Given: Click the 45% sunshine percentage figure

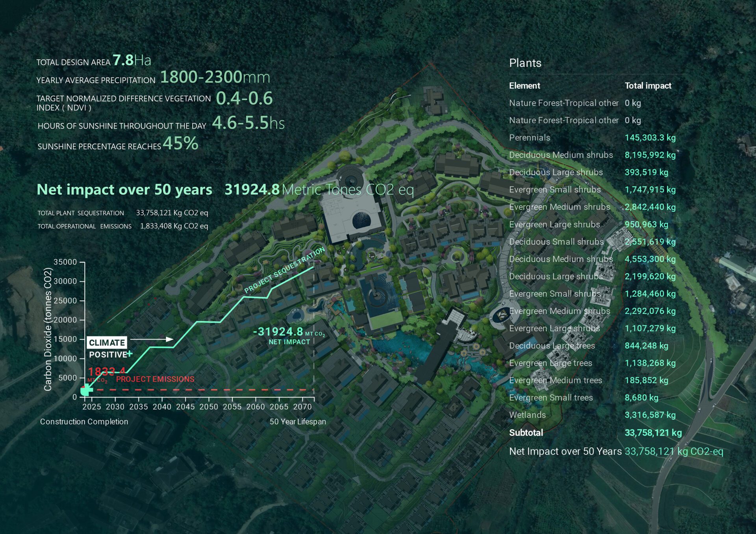Looking at the screenshot, I should [180, 143].
